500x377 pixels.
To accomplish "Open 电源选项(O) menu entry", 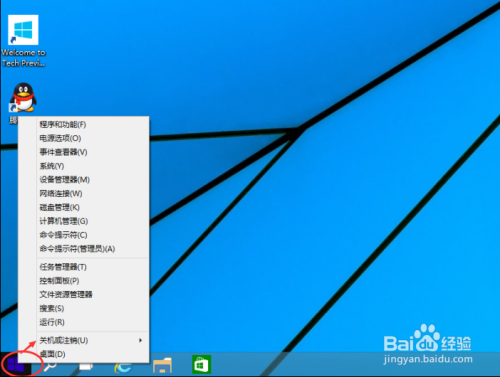I will 83,138.
